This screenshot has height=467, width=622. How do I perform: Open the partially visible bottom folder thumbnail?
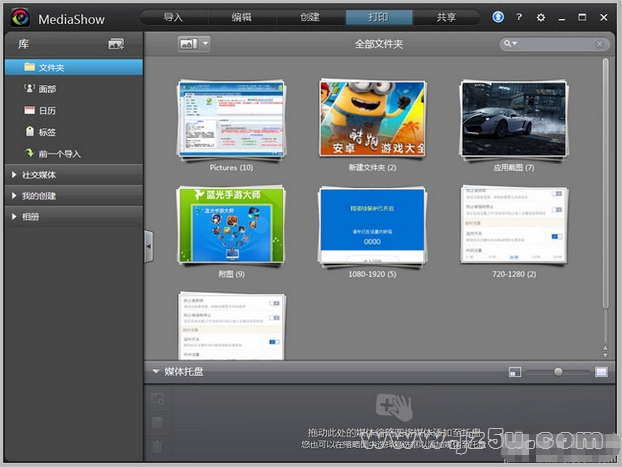[232, 326]
